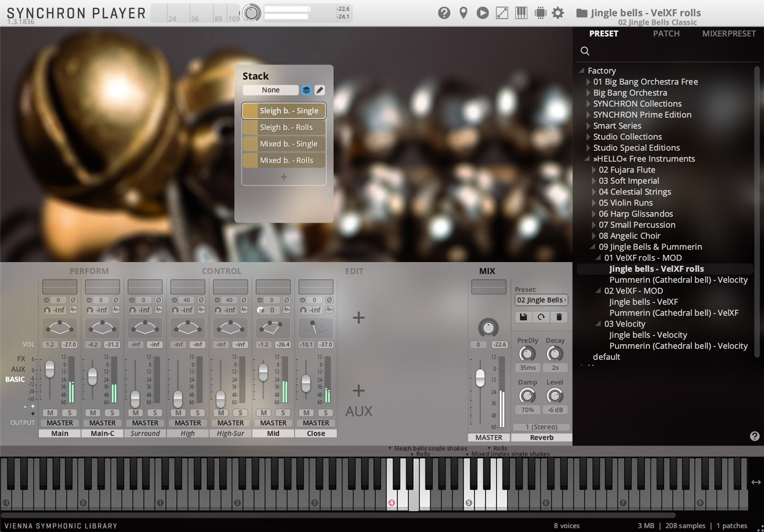
Task: Click the play demo icon in toolbar
Action: (482, 12)
